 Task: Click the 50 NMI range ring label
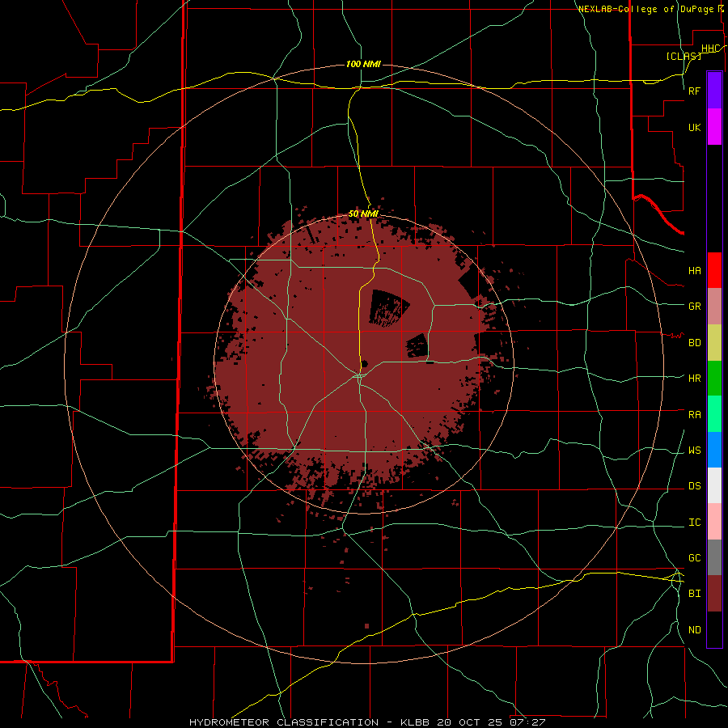tap(363, 214)
